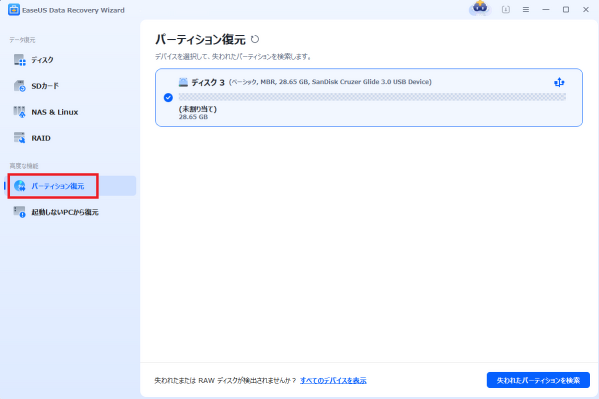Select パーティション復元 in sidebar
This screenshot has width=599, height=399.
(x=70, y=186)
